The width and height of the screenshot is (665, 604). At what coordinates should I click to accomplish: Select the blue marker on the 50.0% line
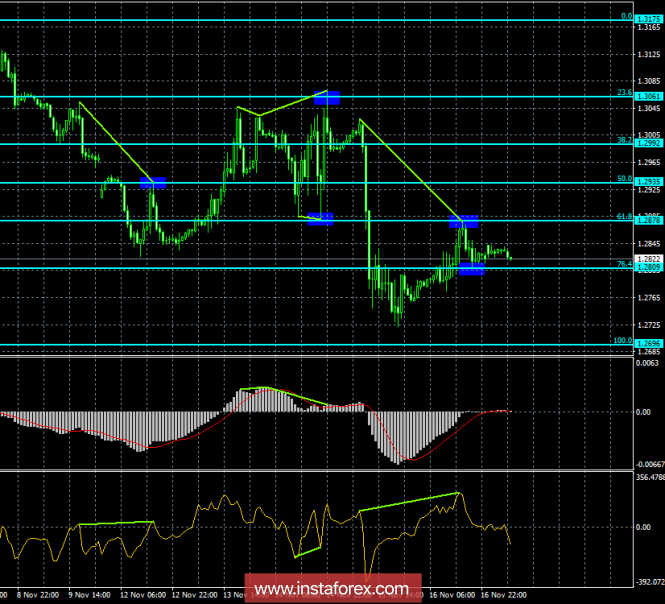tap(153, 182)
